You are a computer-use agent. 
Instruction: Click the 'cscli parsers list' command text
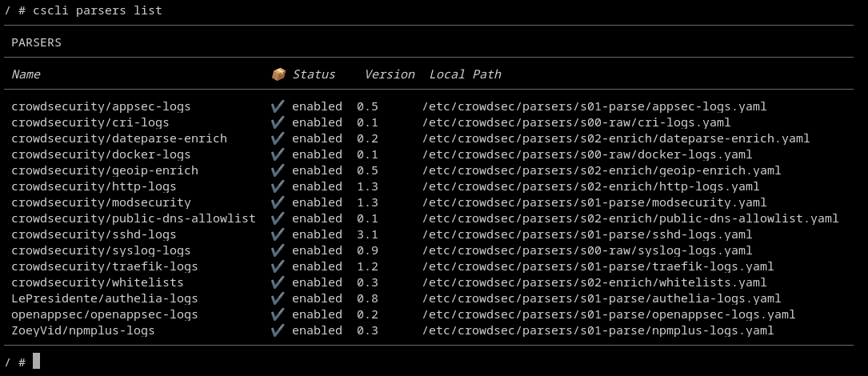click(98, 10)
